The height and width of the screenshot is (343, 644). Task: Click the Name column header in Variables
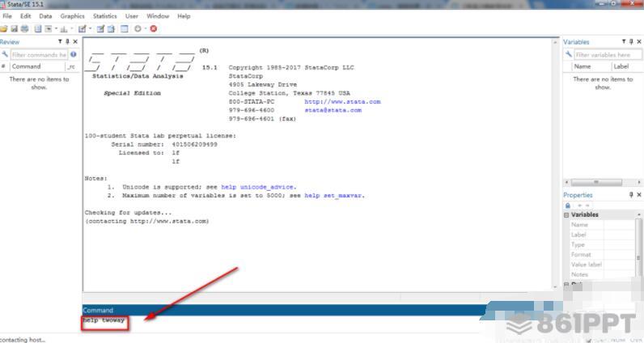591,66
